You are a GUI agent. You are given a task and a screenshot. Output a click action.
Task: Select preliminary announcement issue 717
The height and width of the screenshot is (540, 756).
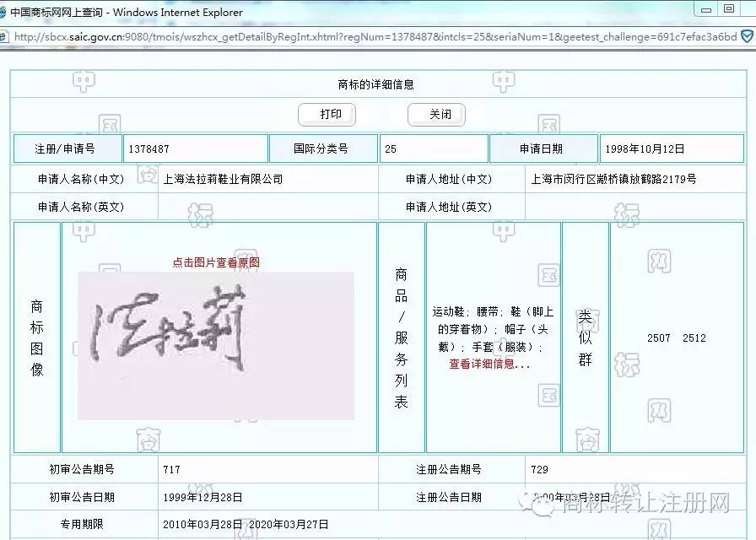pos(171,470)
